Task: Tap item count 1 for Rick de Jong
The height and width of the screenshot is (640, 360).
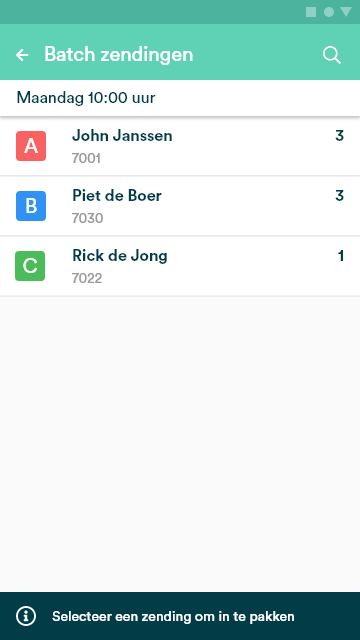Action: tap(341, 256)
